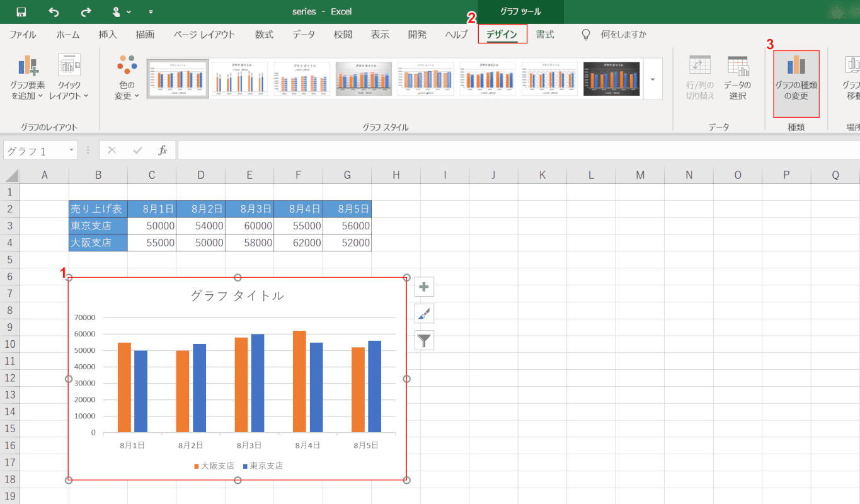
Task: Click the 東京支店 legend entry
Action: click(x=262, y=466)
